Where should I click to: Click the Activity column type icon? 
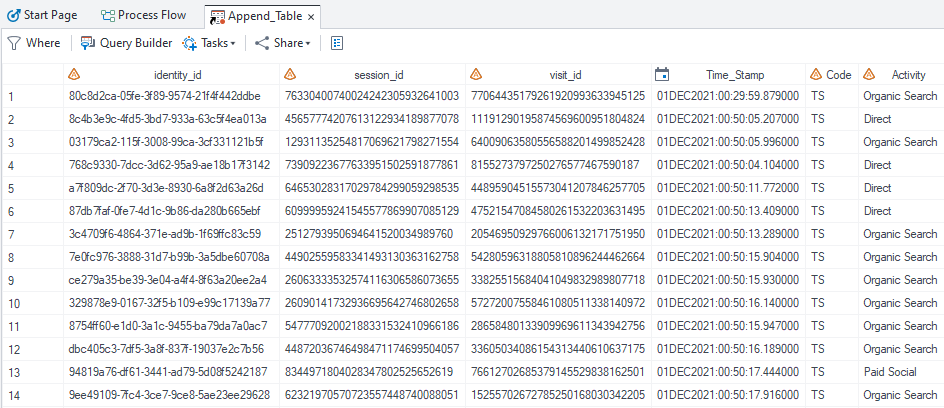[868, 75]
